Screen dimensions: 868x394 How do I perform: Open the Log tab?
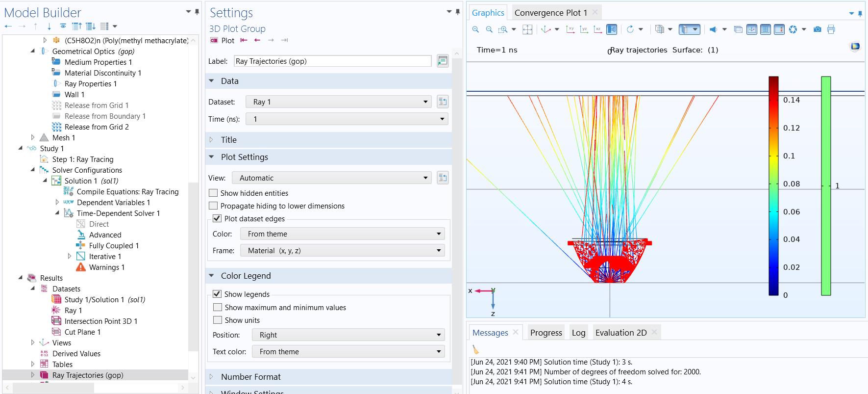578,333
